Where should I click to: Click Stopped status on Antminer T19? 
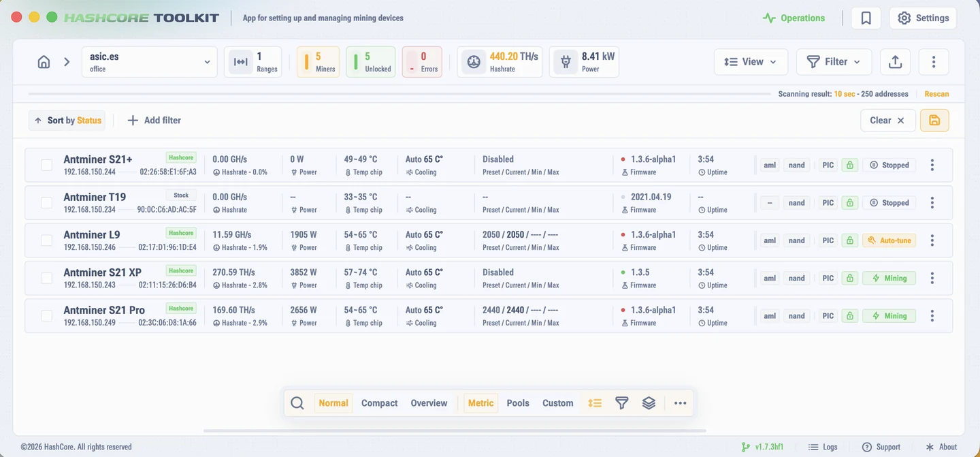[x=889, y=203]
